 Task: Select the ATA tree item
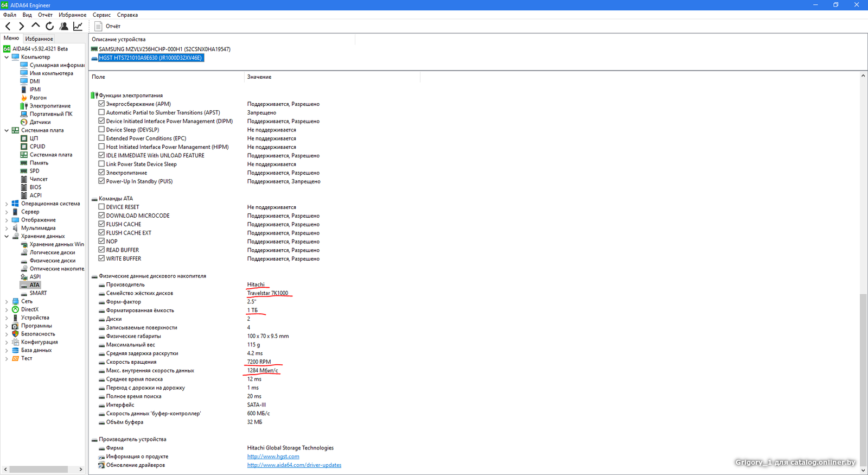[35, 285]
